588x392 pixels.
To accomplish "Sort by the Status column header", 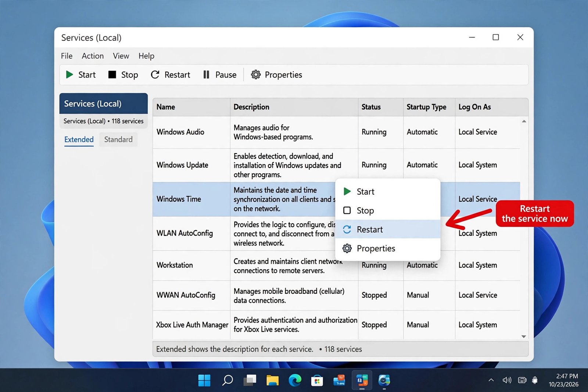I will pyautogui.click(x=381, y=107).
